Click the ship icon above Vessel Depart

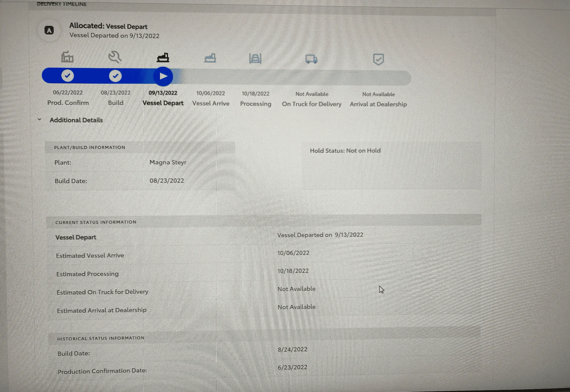(163, 58)
